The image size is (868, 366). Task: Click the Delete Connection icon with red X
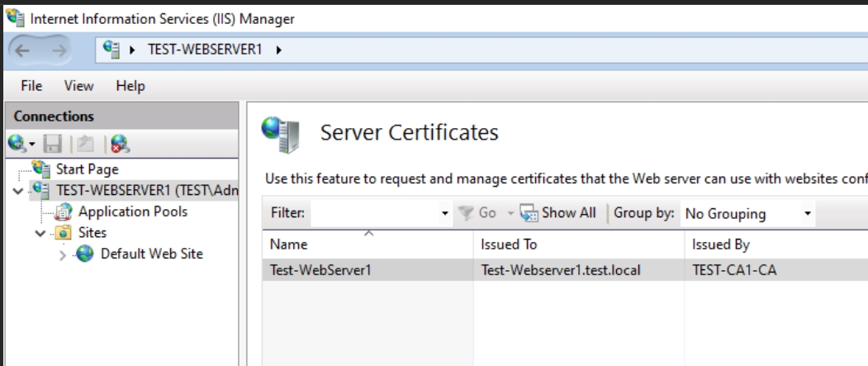click(x=120, y=145)
